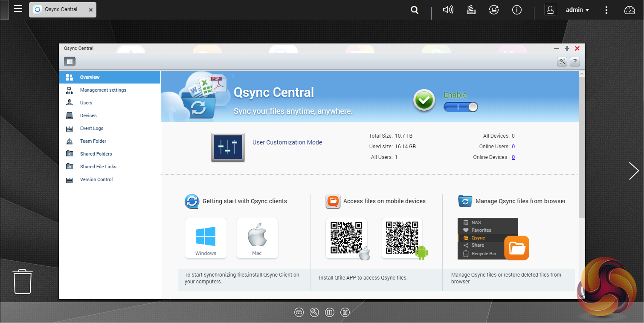The width and height of the screenshot is (644, 323).
Task: Download the Windows Qsync client
Action: pos(206,238)
